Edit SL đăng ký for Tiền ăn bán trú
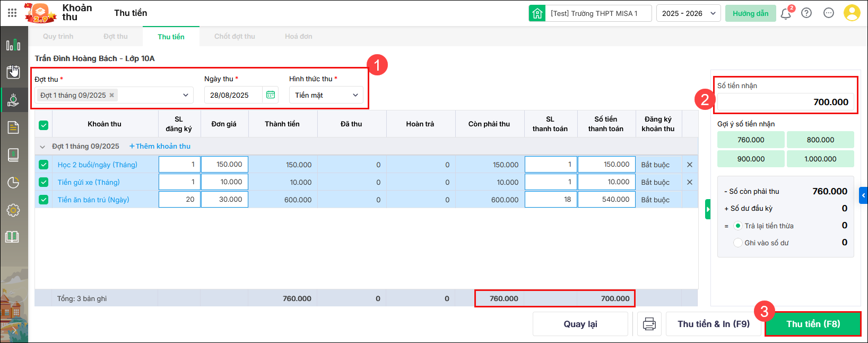 [179, 200]
